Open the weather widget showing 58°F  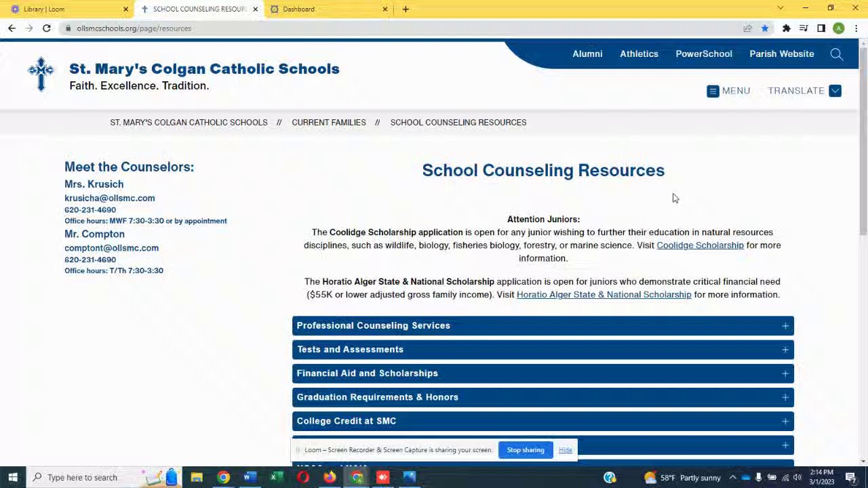point(682,478)
